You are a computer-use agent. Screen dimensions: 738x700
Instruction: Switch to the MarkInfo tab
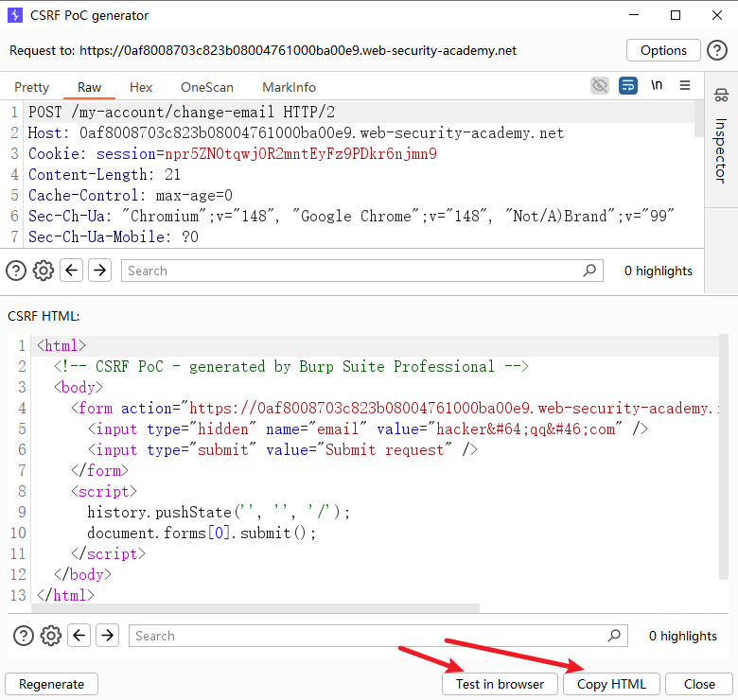[x=289, y=87]
